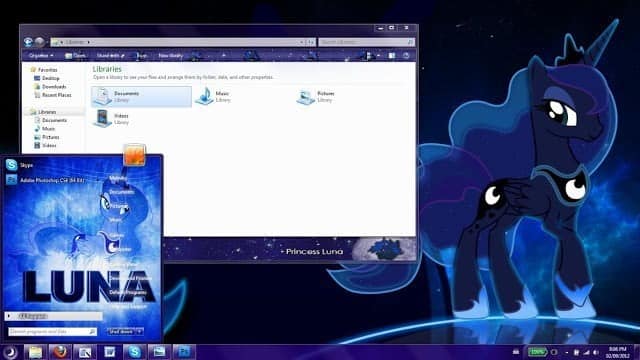The image size is (640, 360).
Task: Show hidden tray icons arrow
Action: click(567, 352)
